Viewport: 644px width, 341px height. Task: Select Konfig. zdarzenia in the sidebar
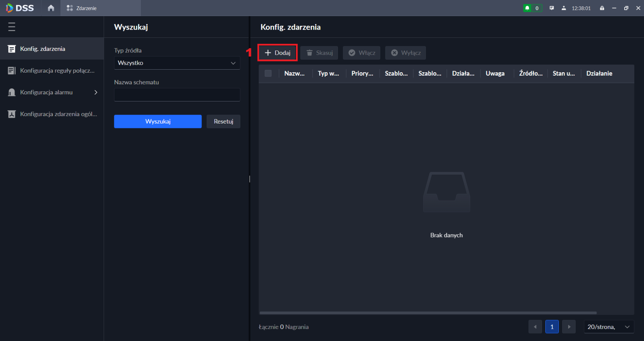coord(52,49)
